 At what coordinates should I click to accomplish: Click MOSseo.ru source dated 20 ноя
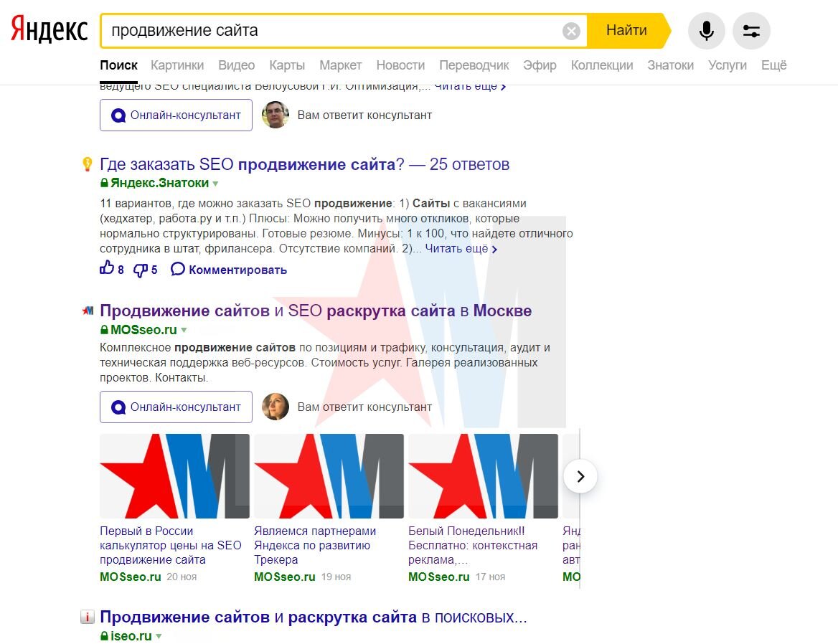[131, 577]
